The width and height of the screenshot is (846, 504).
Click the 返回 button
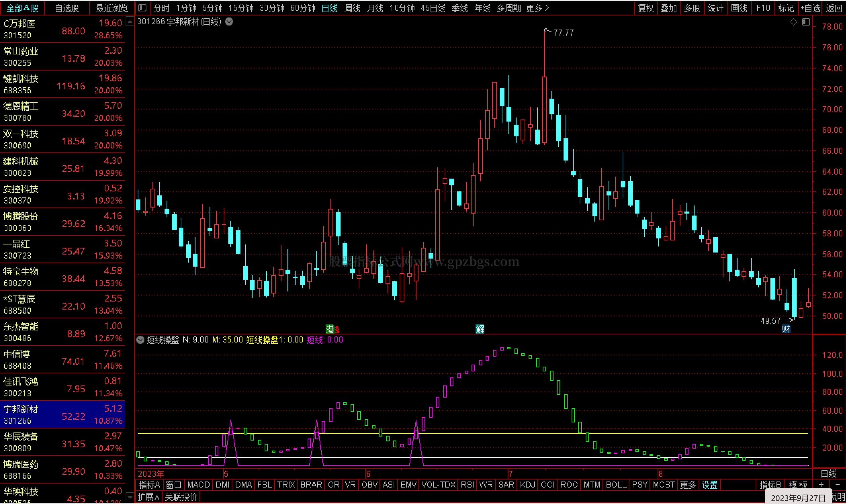point(834,8)
